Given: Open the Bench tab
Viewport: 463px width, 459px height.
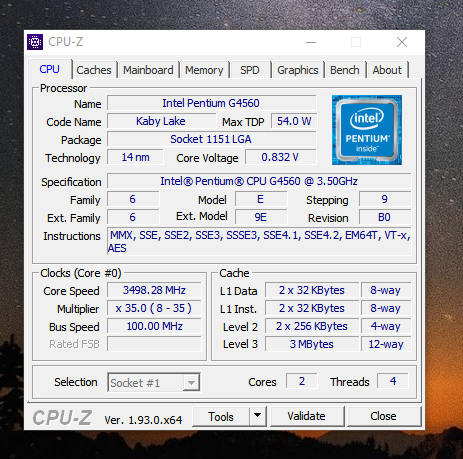Looking at the screenshot, I should (345, 70).
